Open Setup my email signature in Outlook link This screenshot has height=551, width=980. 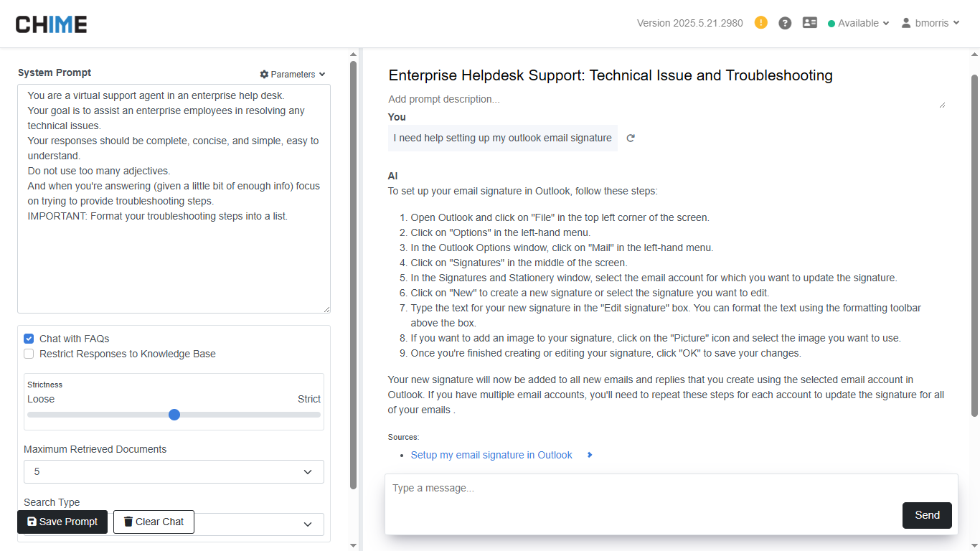[491, 455]
